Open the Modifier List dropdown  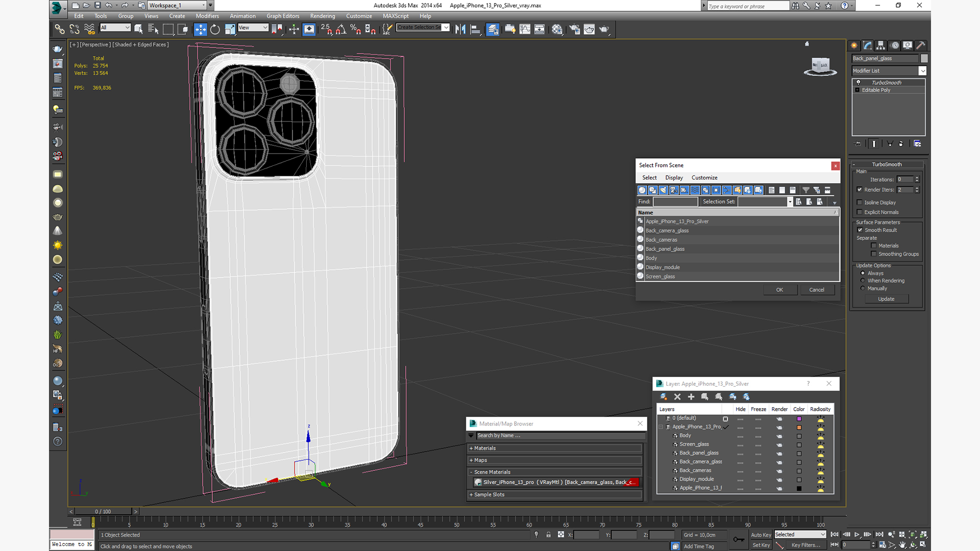922,71
